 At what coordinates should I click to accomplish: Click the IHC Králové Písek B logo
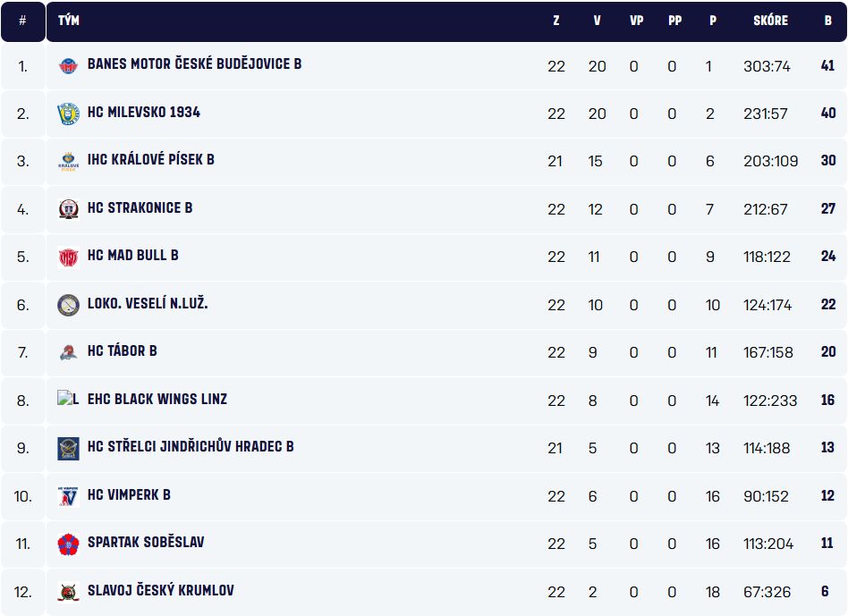(x=68, y=161)
